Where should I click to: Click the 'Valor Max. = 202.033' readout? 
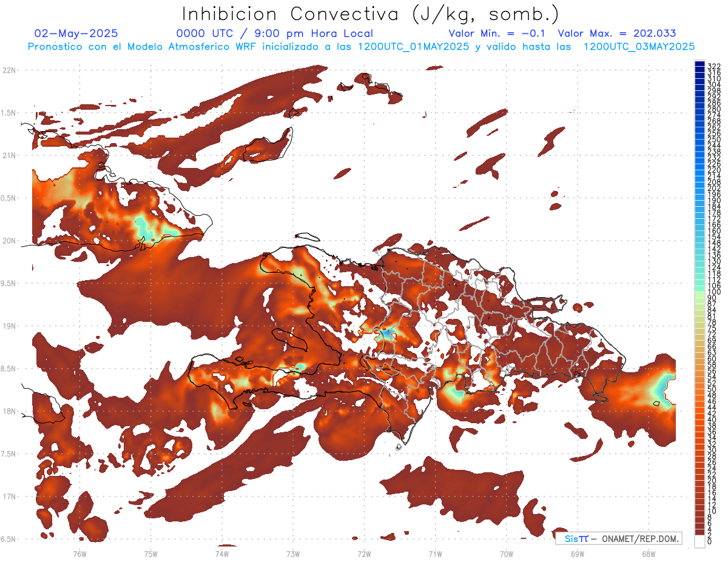point(617,33)
